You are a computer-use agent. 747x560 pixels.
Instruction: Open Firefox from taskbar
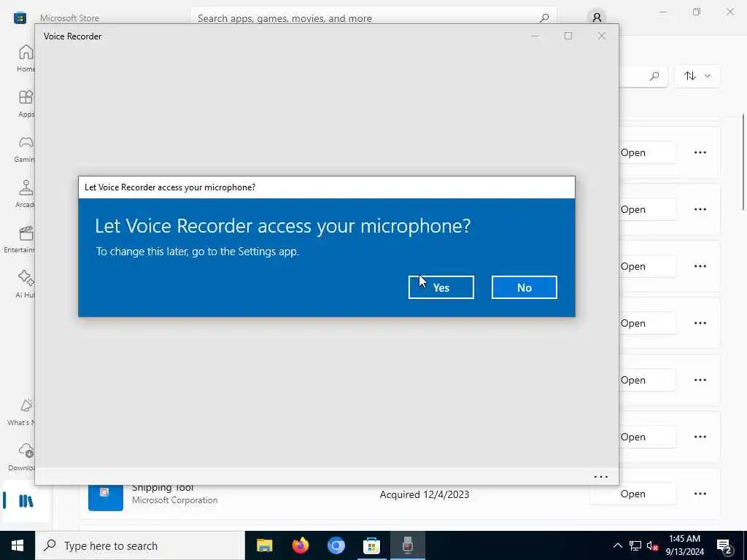coord(300,545)
